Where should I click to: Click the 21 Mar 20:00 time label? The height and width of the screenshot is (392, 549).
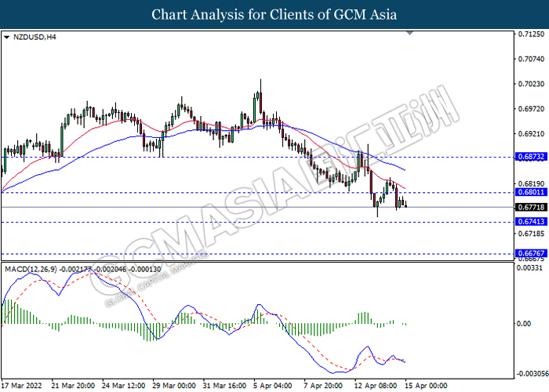(x=73, y=386)
